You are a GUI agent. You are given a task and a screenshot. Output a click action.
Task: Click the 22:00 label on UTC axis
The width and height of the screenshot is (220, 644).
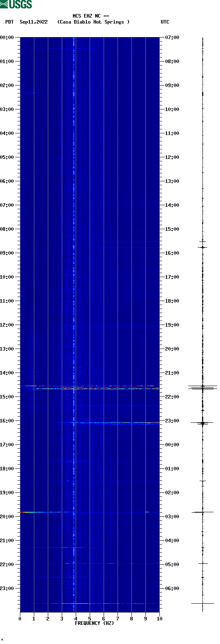click(172, 397)
